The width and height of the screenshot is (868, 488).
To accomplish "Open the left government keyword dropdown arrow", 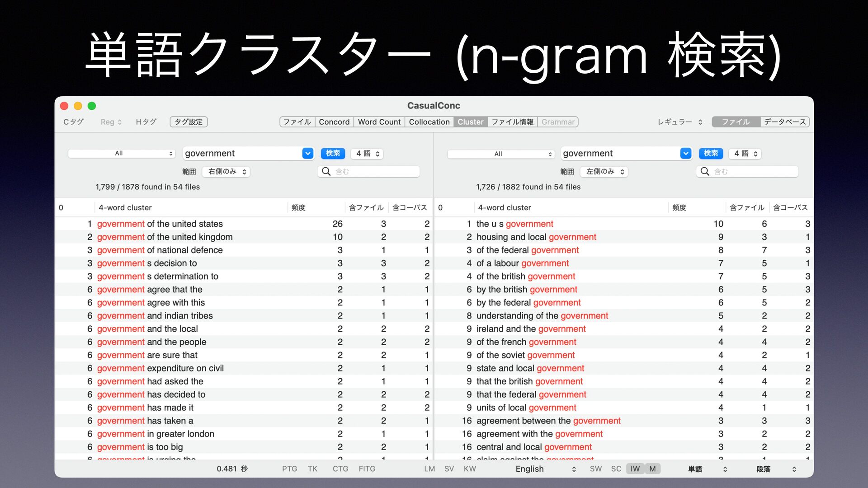I will click(308, 154).
